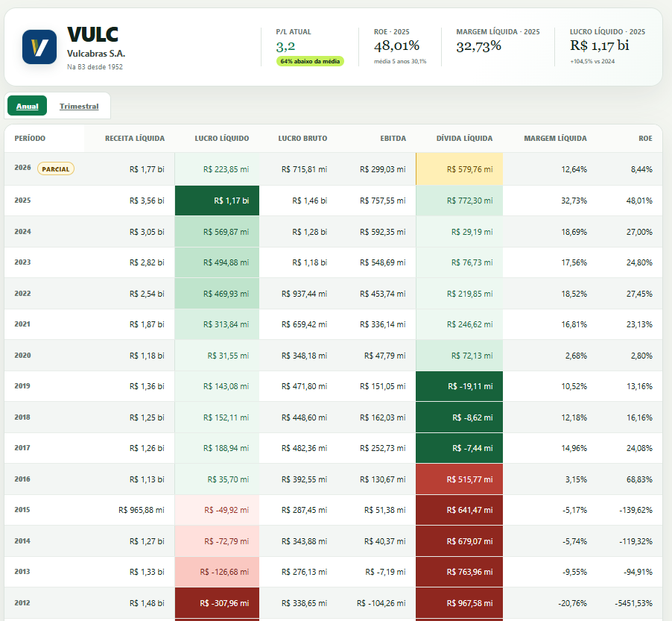The width and height of the screenshot is (672, 621).
Task: Click 'média 5 anos 30,1%' text
Action: 400,61
